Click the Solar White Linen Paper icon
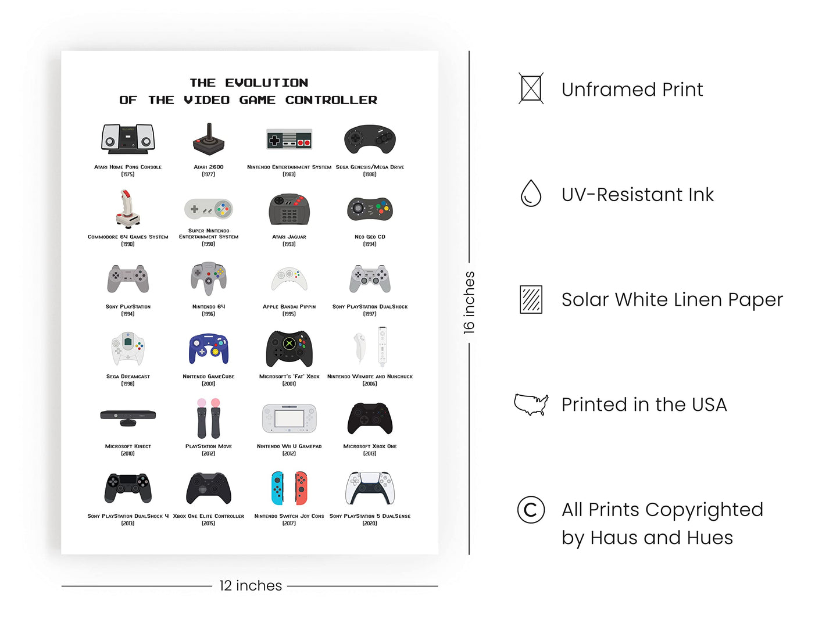Viewport: 840px width, 630px height. pos(531,299)
